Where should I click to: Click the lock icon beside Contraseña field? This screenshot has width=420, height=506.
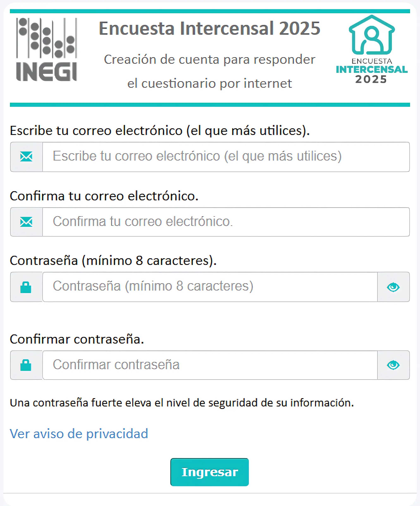[x=26, y=287]
